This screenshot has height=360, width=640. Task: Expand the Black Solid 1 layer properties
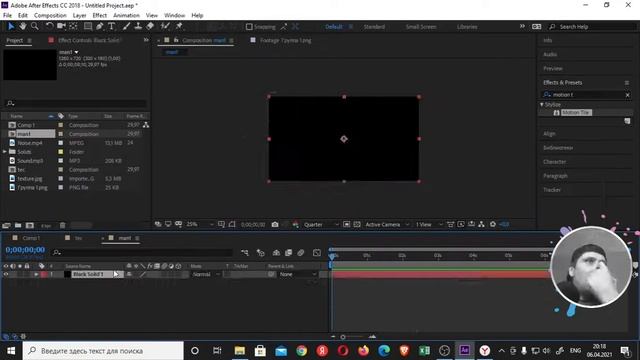click(x=36, y=274)
